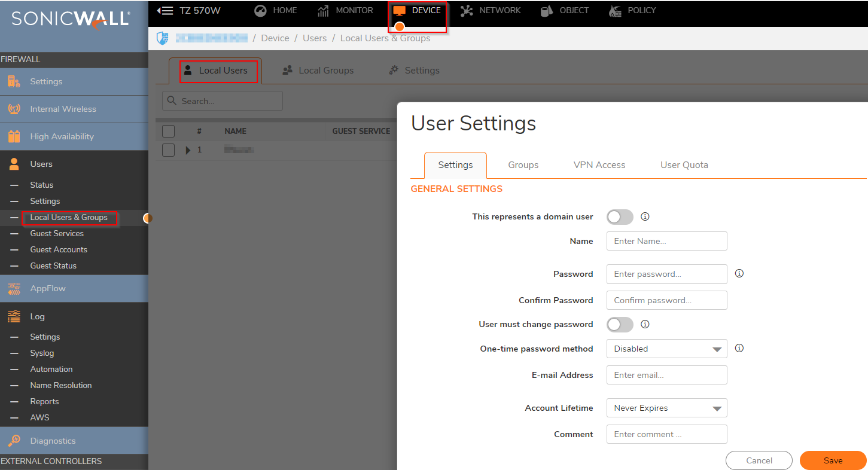Check the select-all checkbox in table header
Image resolution: width=868 pixels, height=470 pixels.
[169, 131]
